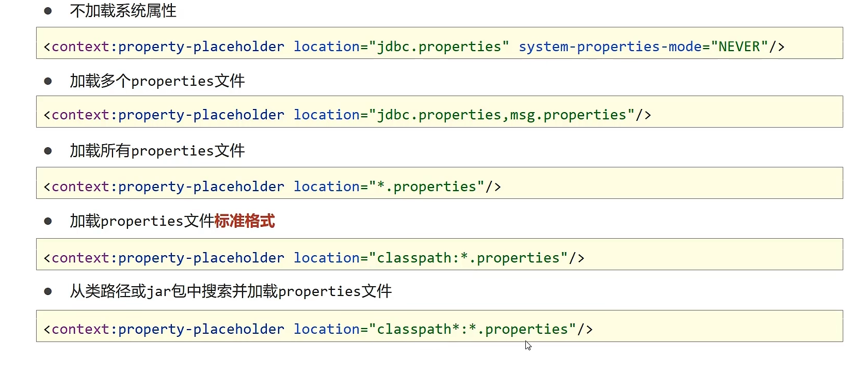This screenshot has height=373, width=868.
Task: Click the red 标准格式 text
Action: (244, 221)
